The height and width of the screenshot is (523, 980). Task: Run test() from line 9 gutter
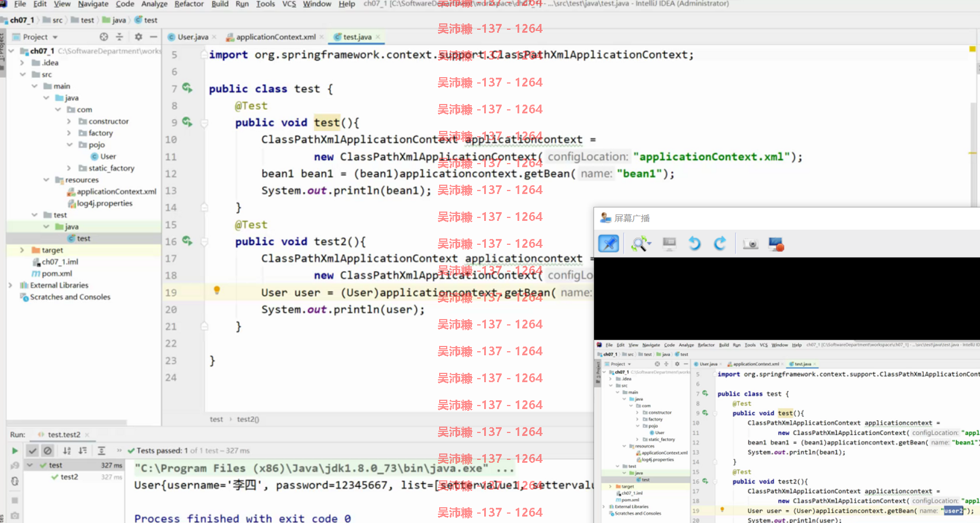click(187, 122)
